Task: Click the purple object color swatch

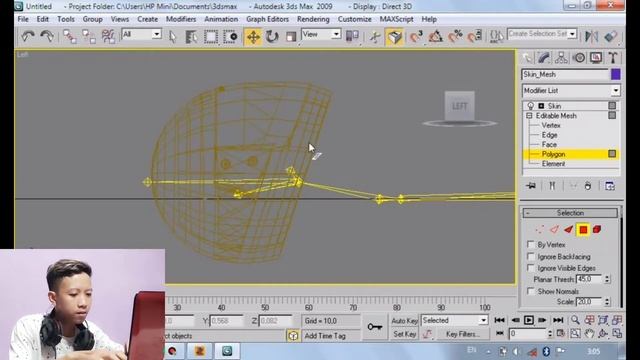Action: [616, 74]
